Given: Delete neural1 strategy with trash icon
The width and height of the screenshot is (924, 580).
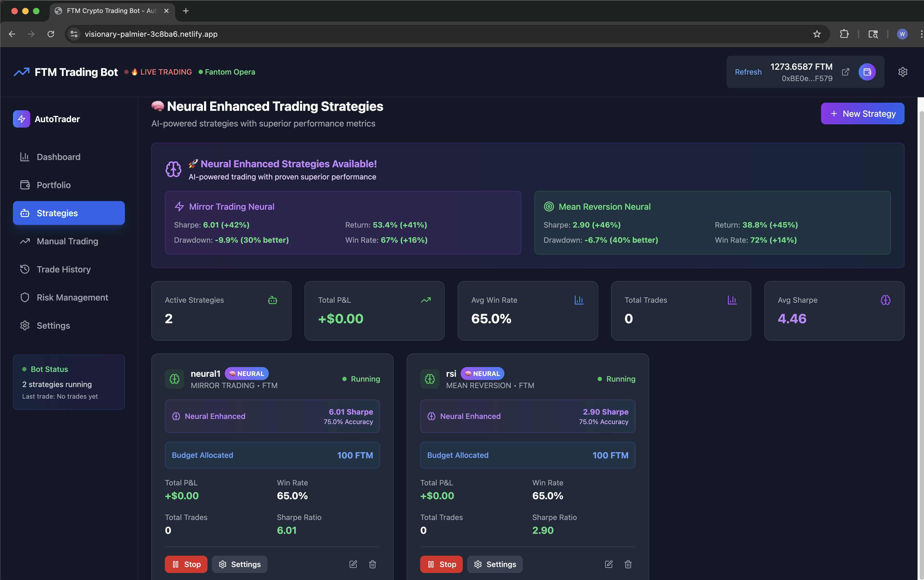Looking at the screenshot, I should click(x=372, y=564).
